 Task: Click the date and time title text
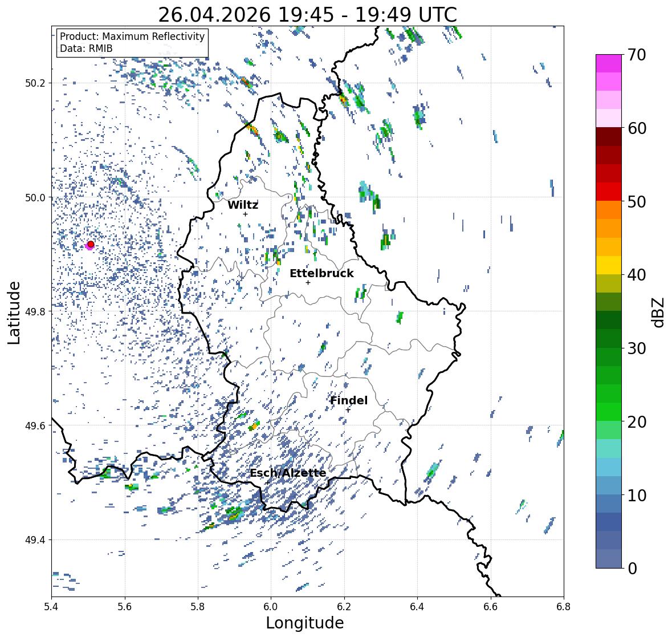[x=308, y=15]
